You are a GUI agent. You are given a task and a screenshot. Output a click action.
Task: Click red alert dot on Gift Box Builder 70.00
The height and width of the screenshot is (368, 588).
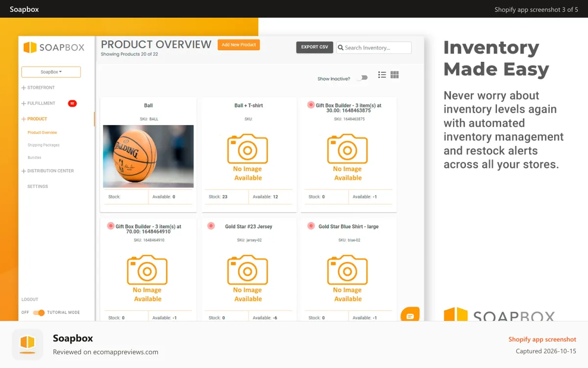(x=111, y=226)
